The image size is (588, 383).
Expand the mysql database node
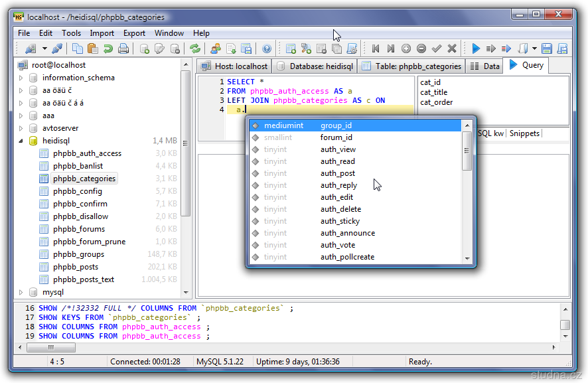pos(21,292)
